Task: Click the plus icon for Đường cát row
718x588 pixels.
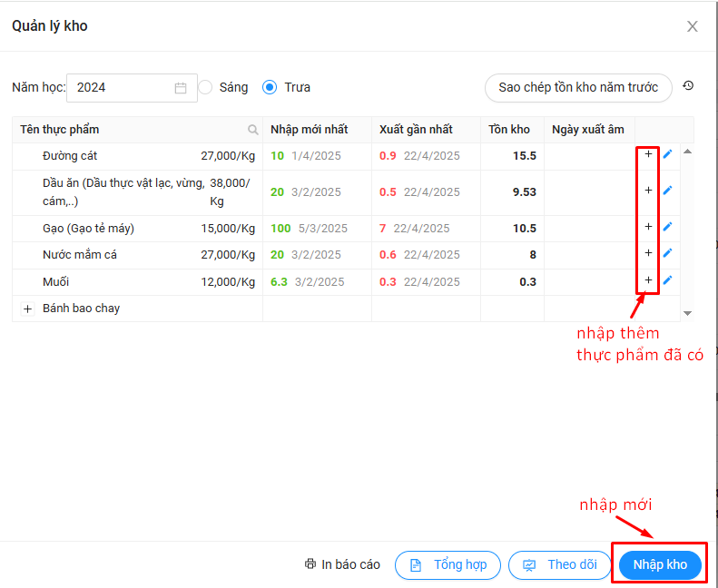Action: coord(648,154)
